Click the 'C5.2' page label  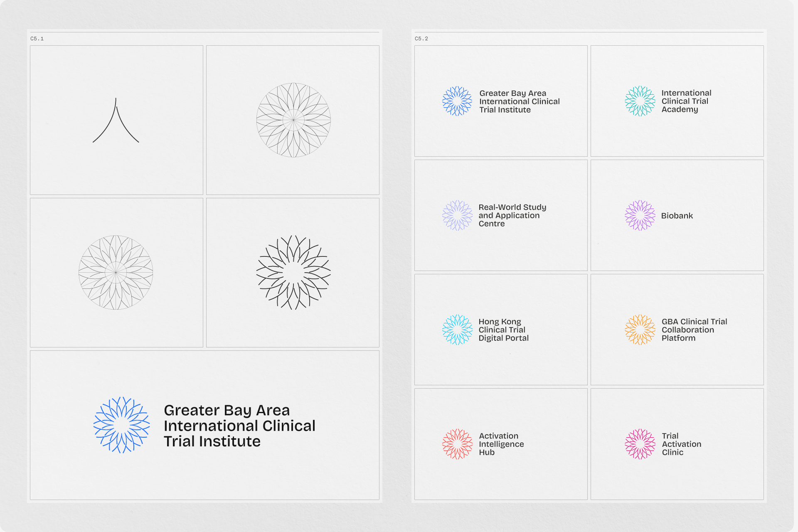tap(421, 39)
